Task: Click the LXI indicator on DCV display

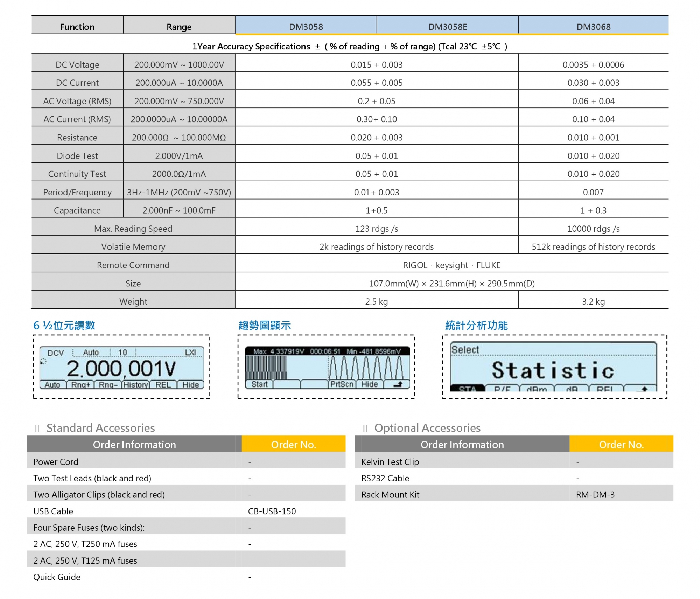Action: click(190, 352)
